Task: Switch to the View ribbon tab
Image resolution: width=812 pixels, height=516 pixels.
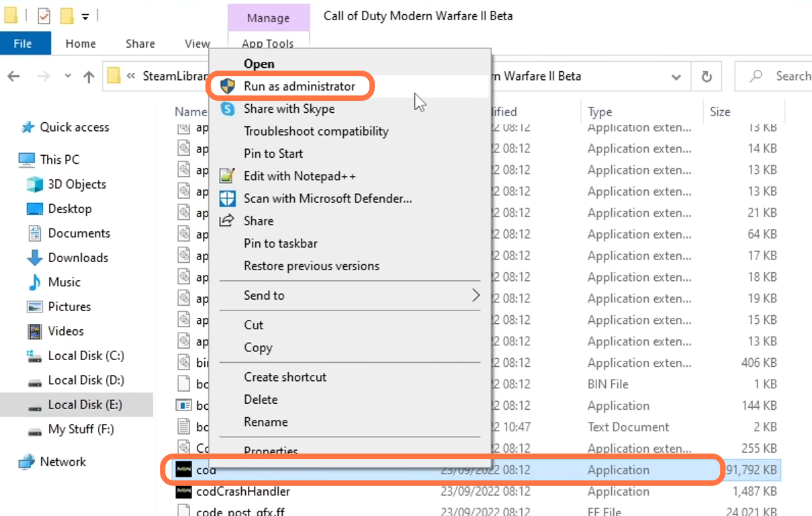Action: 197,44
